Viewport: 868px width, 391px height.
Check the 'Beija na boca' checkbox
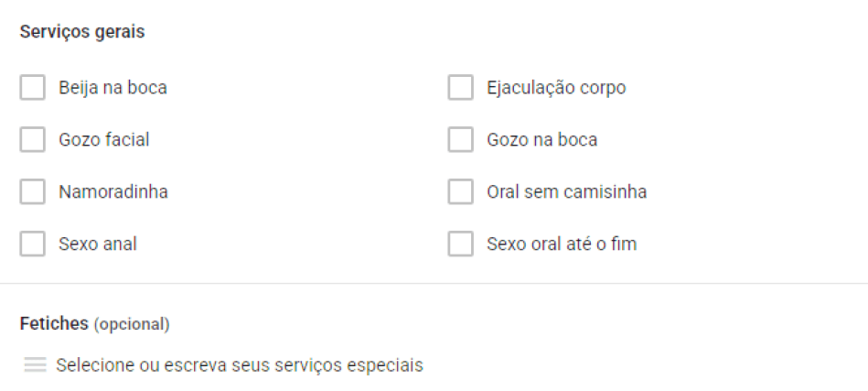[x=33, y=88]
